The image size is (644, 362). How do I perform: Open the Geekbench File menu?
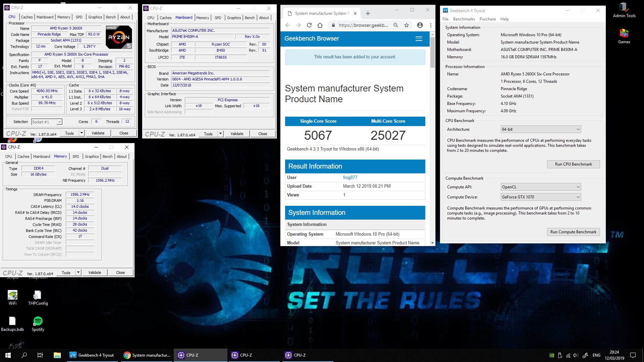tap(445, 19)
